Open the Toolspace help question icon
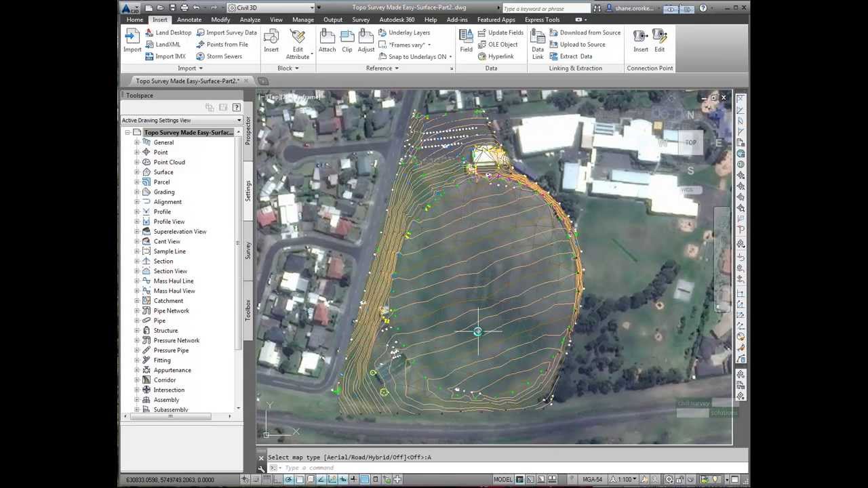 point(236,107)
